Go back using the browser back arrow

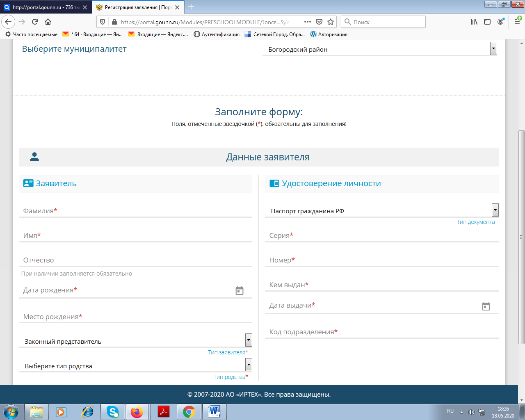(x=8, y=22)
